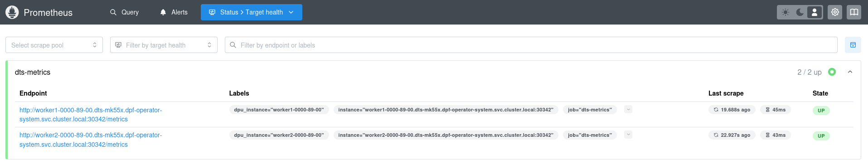Viewport: 868px width, 164px height.
Task: Open documentation book icon
Action: tap(854, 12)
